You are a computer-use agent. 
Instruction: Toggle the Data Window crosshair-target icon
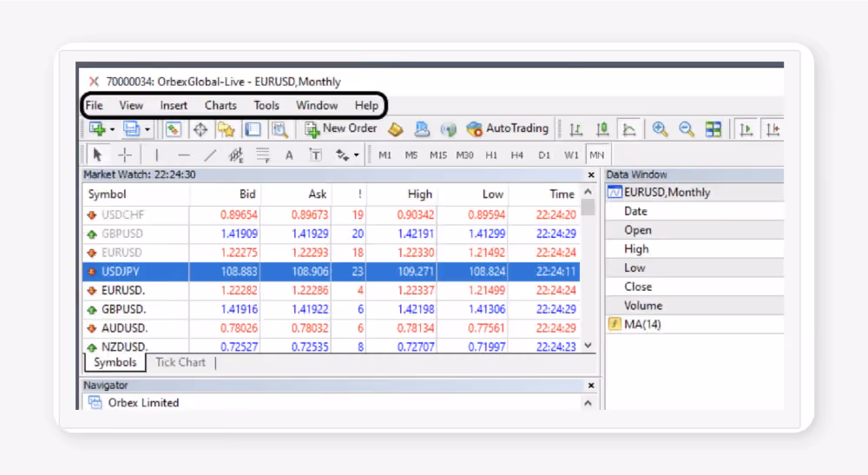point(201,129)
